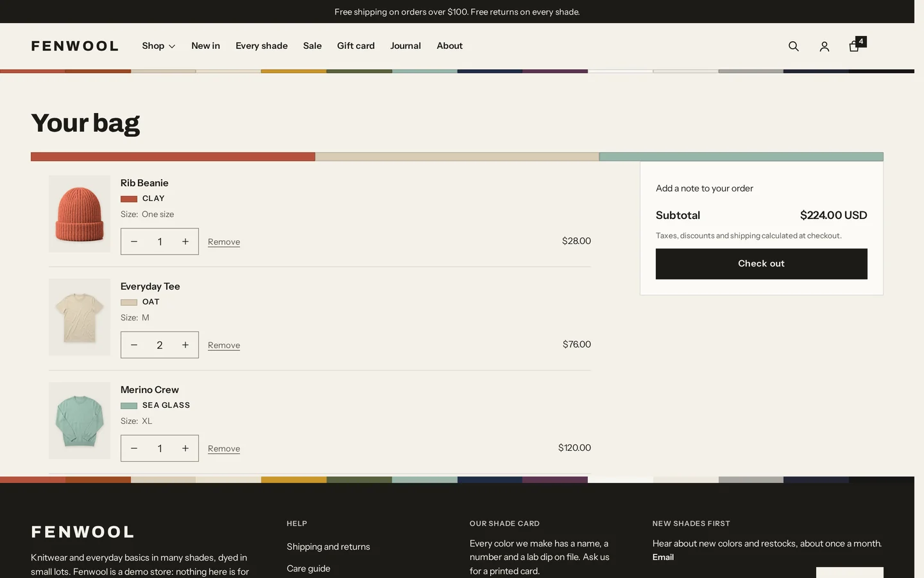Open Every shade menu item
Image resolution: width=924 pixels, height=578 pixels.
click(x=261, y=46)
